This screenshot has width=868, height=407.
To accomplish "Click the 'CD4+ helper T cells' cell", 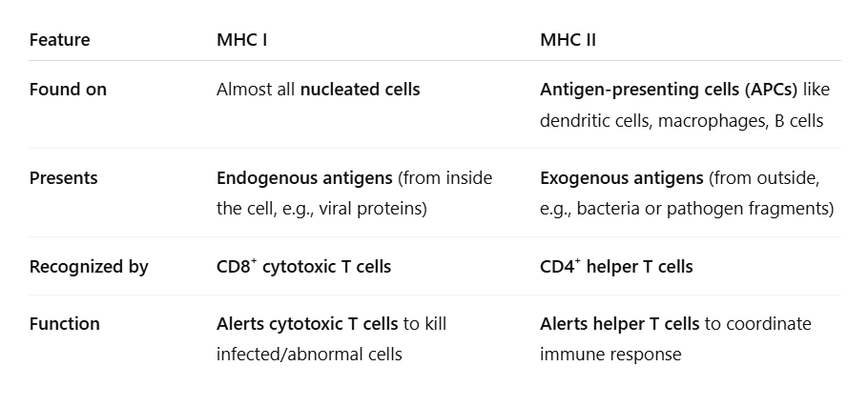I will [x=616, y=267].
